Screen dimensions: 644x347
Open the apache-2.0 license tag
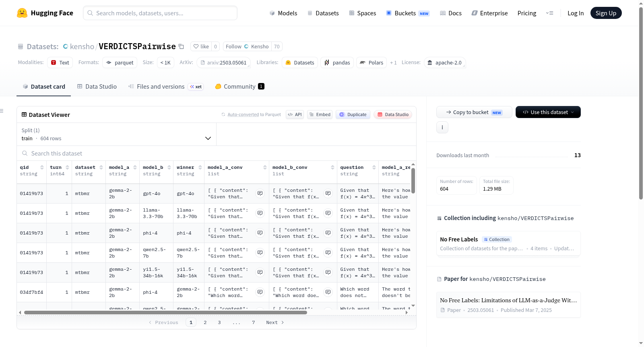click(445, 62)
